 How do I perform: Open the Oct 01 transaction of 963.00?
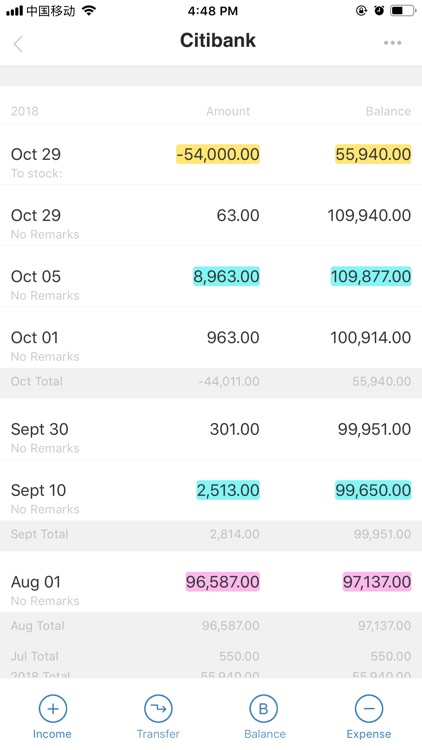click(x=211, y=338)
